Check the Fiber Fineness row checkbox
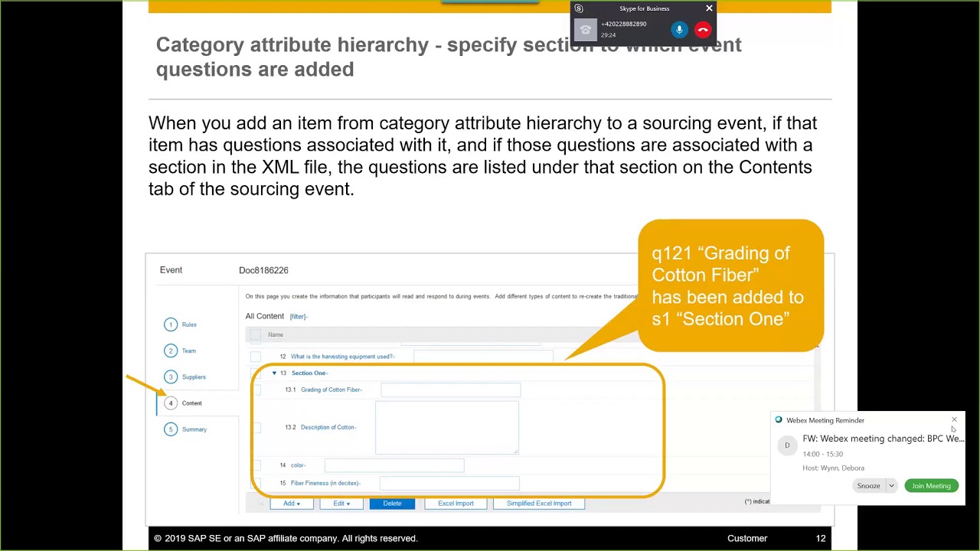 tap(256, 483)
